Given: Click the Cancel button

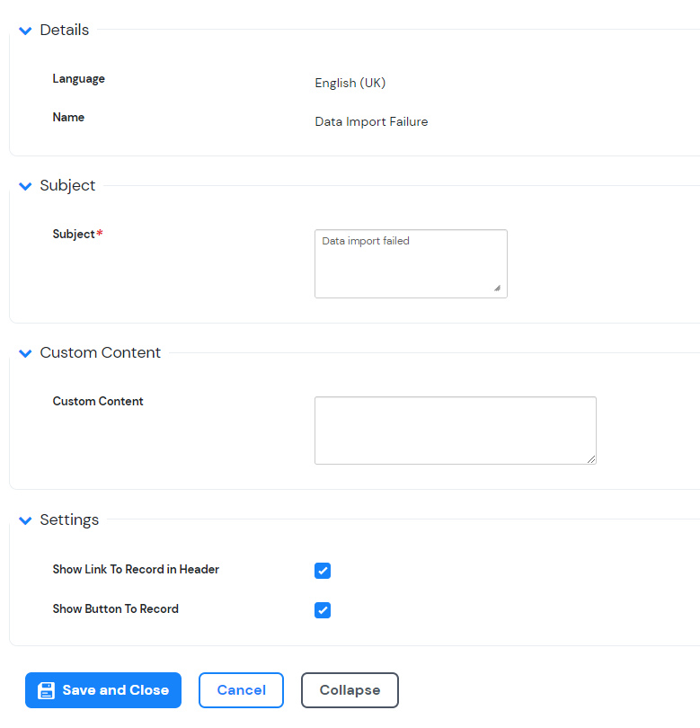Looking at the screenshot, I should pos(241,690).
